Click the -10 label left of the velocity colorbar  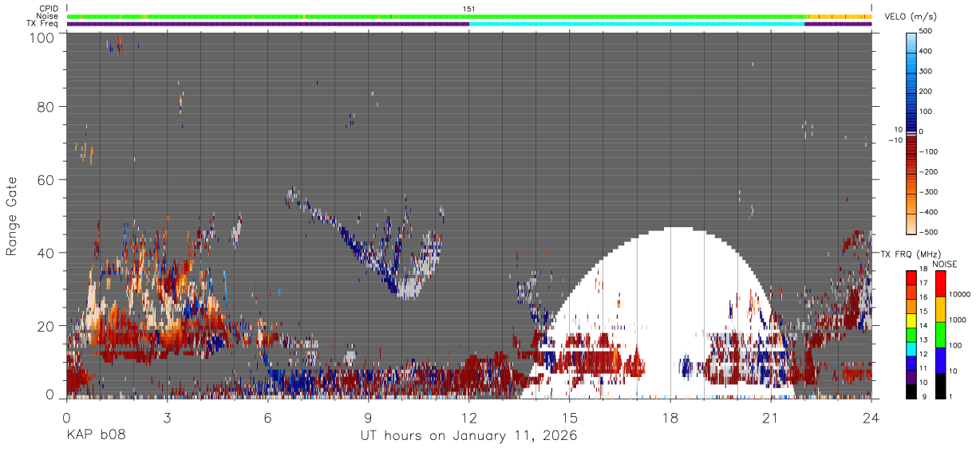tap(895, 141)
